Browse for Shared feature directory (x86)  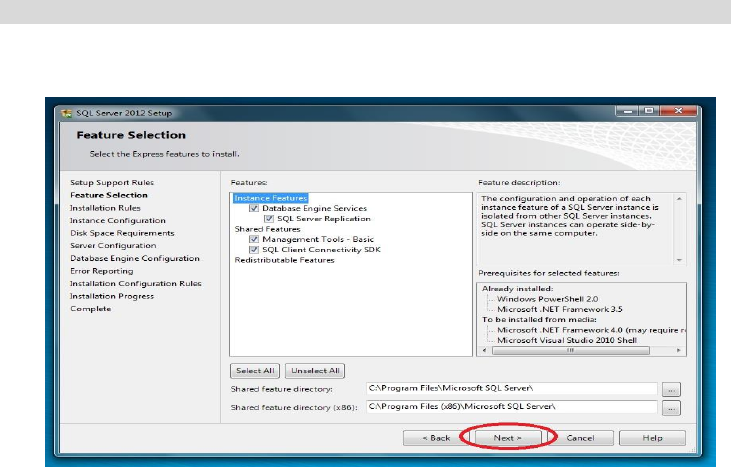[x=671, y=408]
